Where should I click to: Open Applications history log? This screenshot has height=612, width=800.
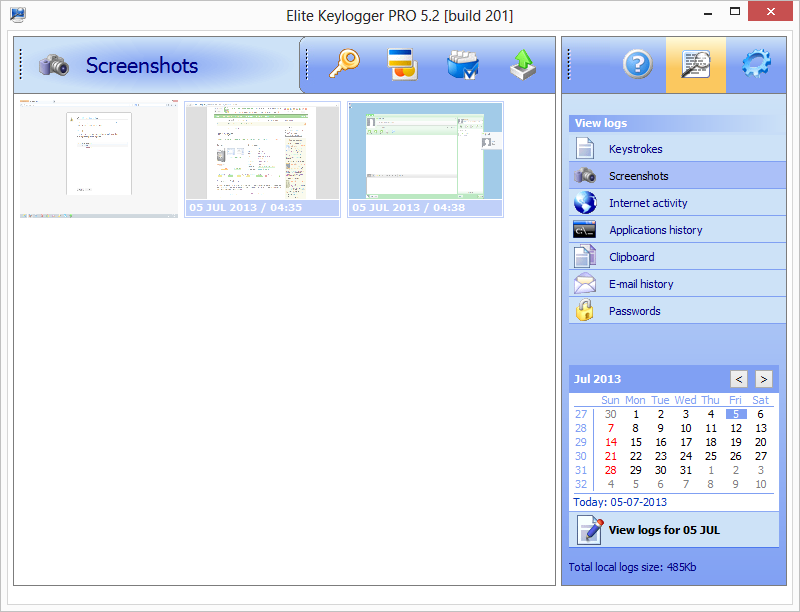pos(655,230)
